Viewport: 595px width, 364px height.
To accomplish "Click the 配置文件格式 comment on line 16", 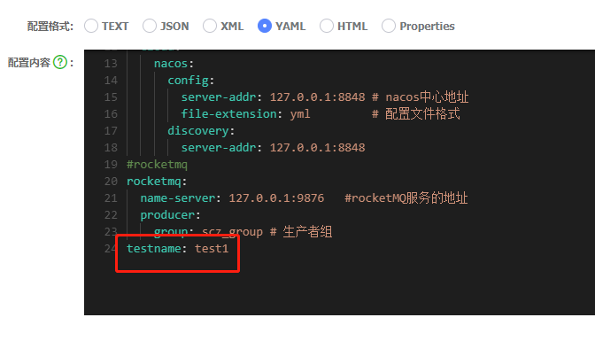I will [x=415, y=114].
